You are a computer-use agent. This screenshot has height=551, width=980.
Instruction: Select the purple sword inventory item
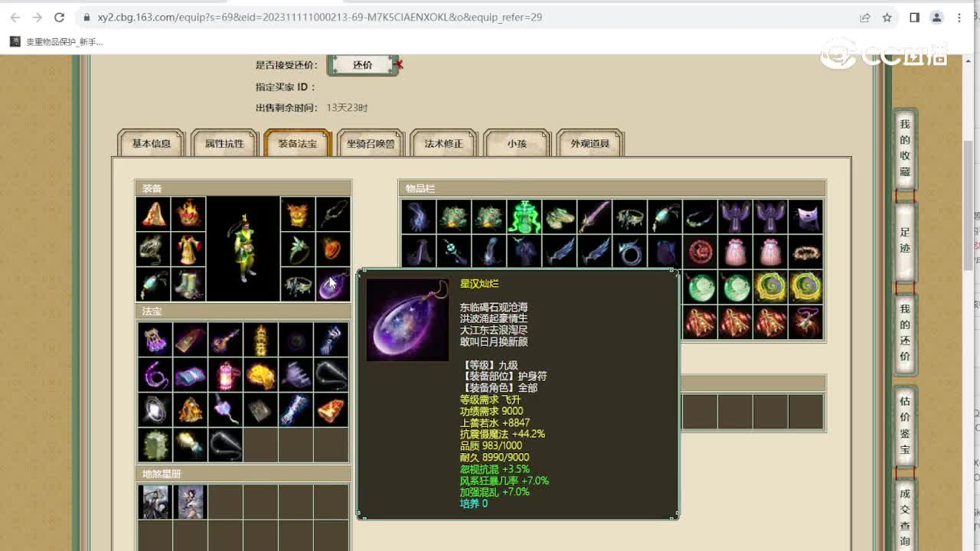point(595,217)
